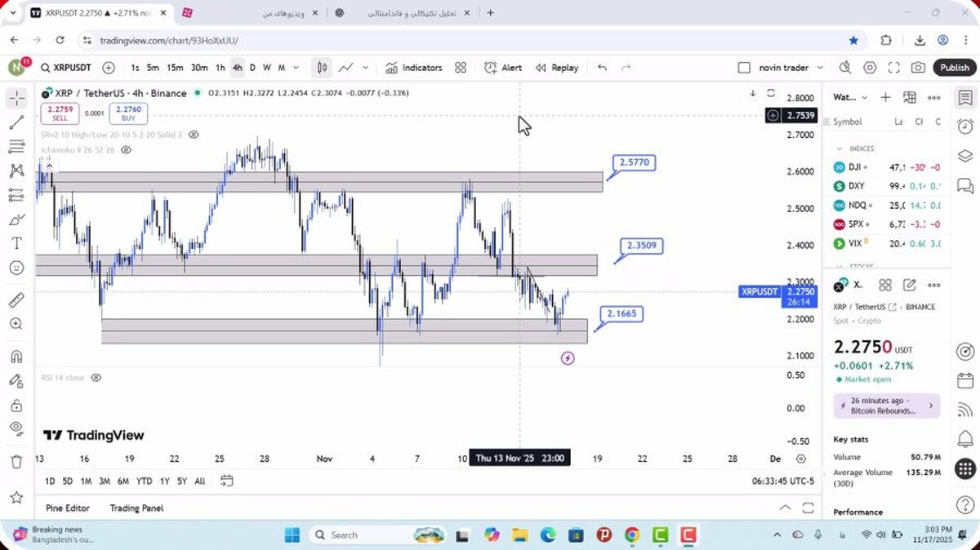Add symbol to compare with plus icon

(109, 68)
